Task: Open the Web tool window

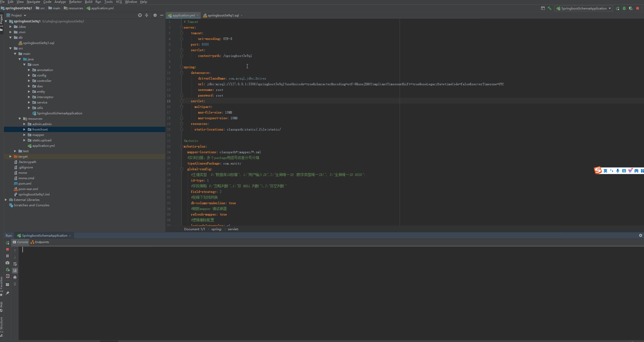Action: pyautogui.click(x=2, y=306)
